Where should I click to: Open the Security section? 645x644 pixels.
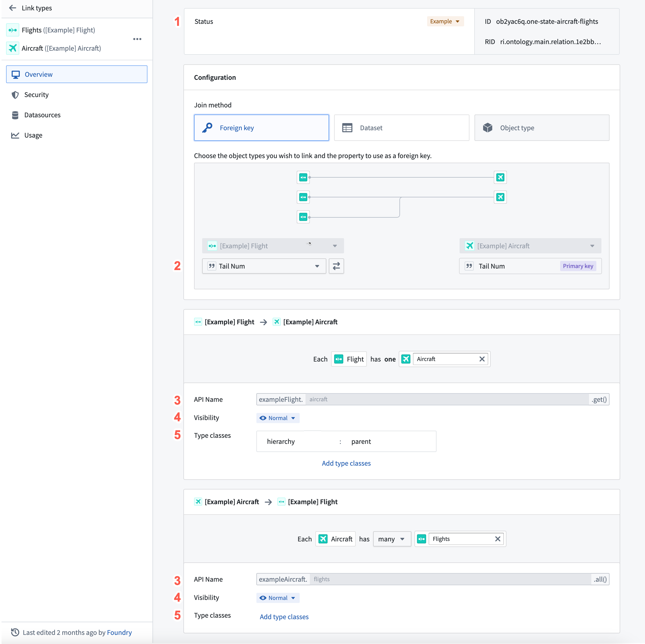77,95
